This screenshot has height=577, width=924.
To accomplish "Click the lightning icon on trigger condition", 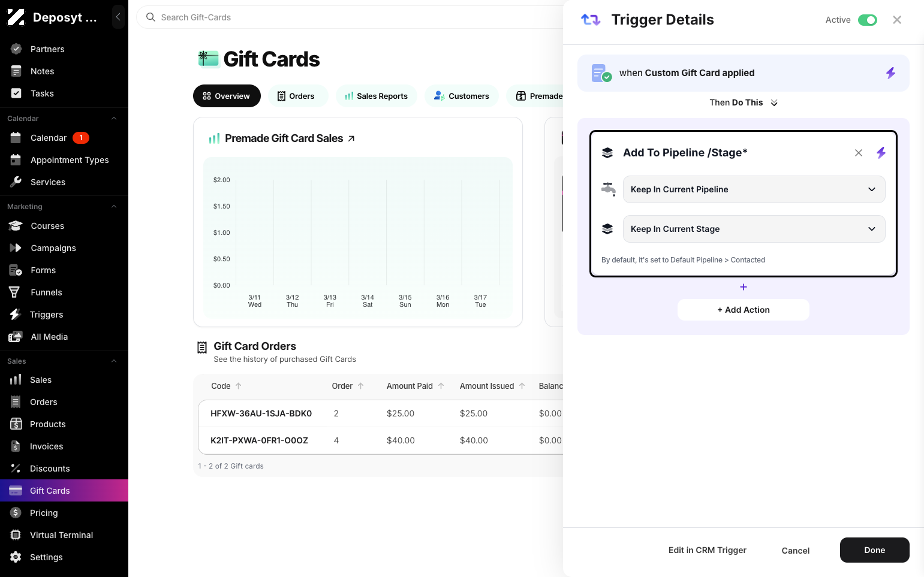I will (x=891, y=73).
